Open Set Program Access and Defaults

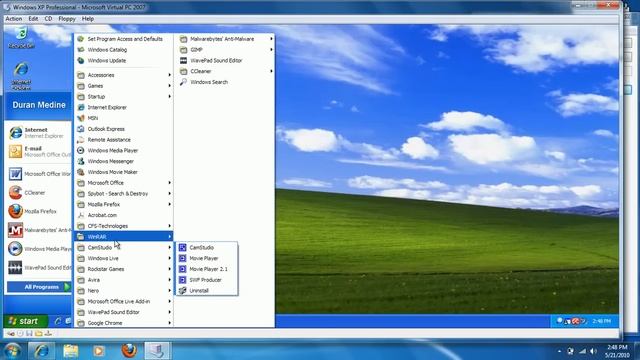pyautogui.click(x=124, y=39)
